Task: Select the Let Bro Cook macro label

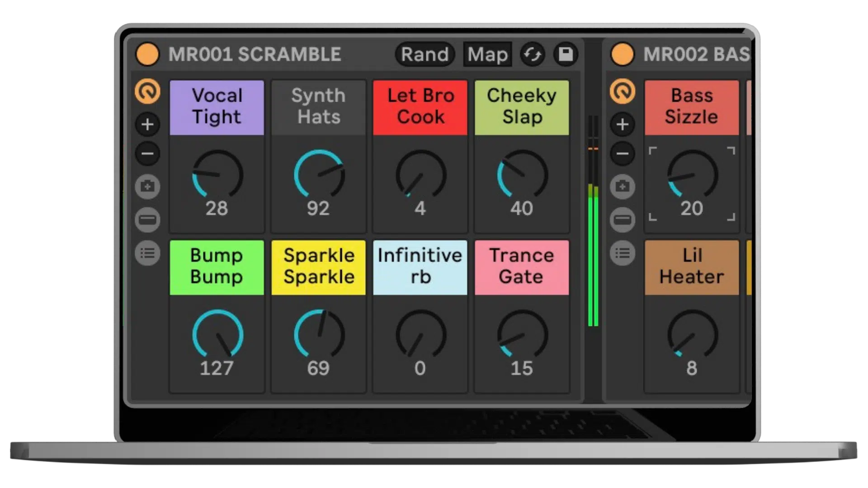Action: [x=420, y=107]
